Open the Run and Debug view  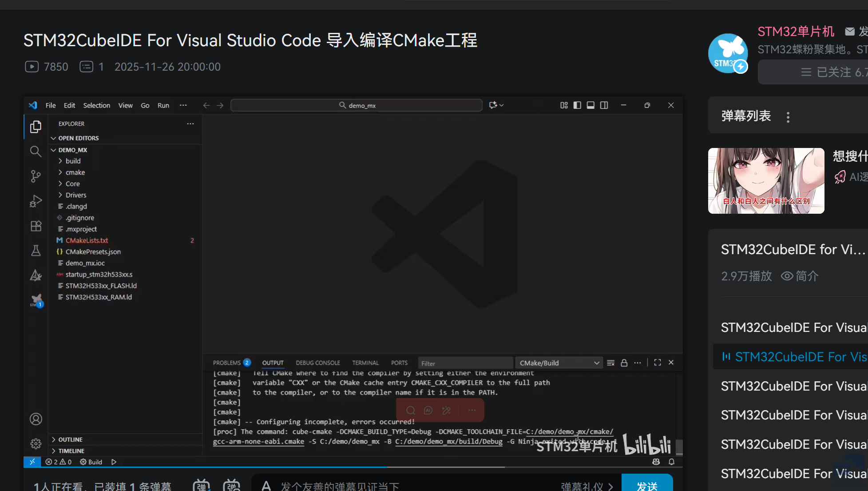36,201
